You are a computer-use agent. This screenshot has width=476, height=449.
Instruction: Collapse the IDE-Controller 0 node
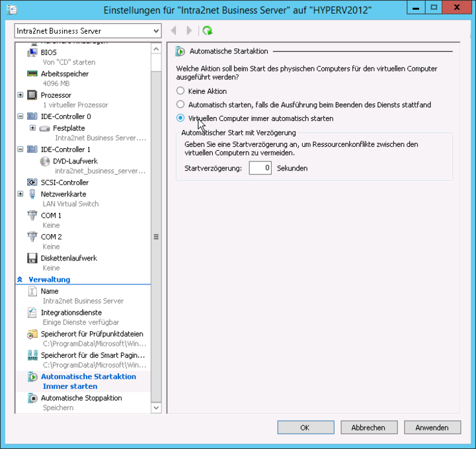pos(20,116)
